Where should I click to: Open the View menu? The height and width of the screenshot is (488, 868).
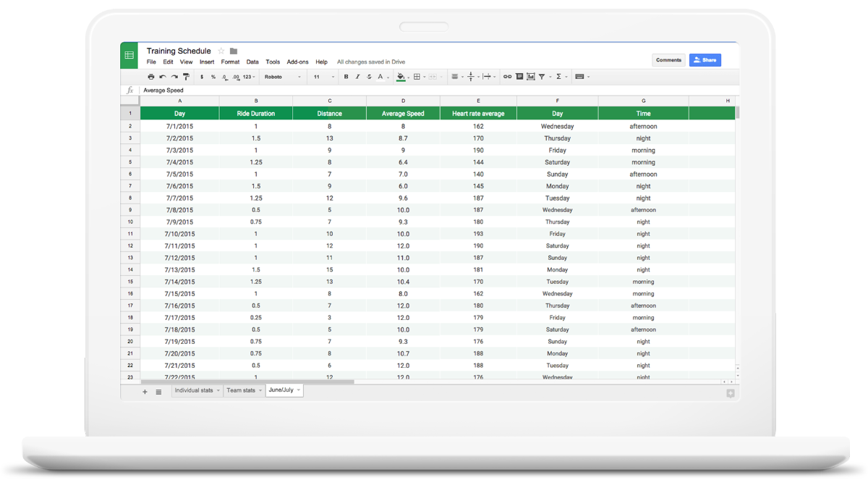[186, 62]
